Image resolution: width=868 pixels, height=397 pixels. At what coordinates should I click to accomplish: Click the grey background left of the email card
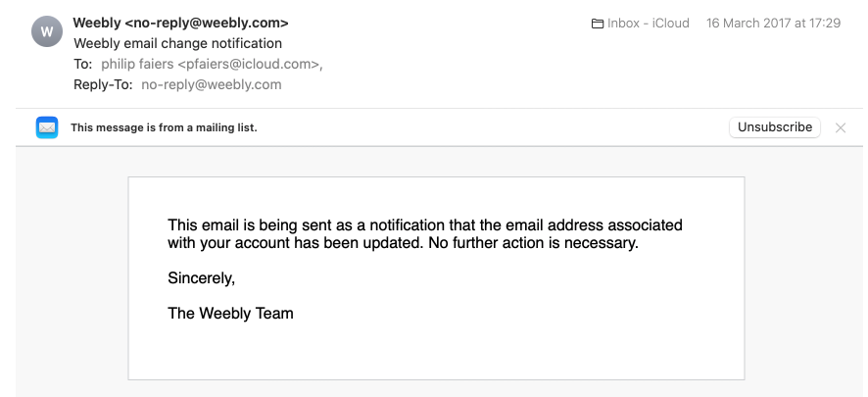pos(71,274)
